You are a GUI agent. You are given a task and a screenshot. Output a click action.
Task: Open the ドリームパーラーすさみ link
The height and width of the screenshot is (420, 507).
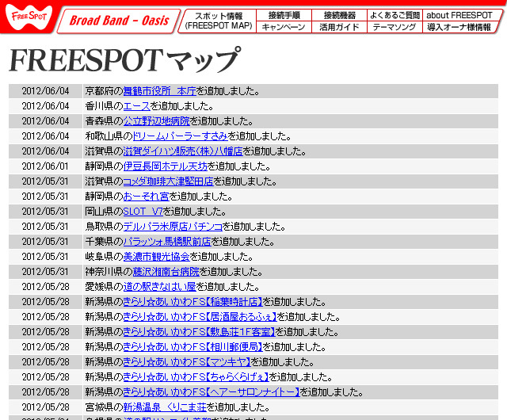tap(181, 136)
